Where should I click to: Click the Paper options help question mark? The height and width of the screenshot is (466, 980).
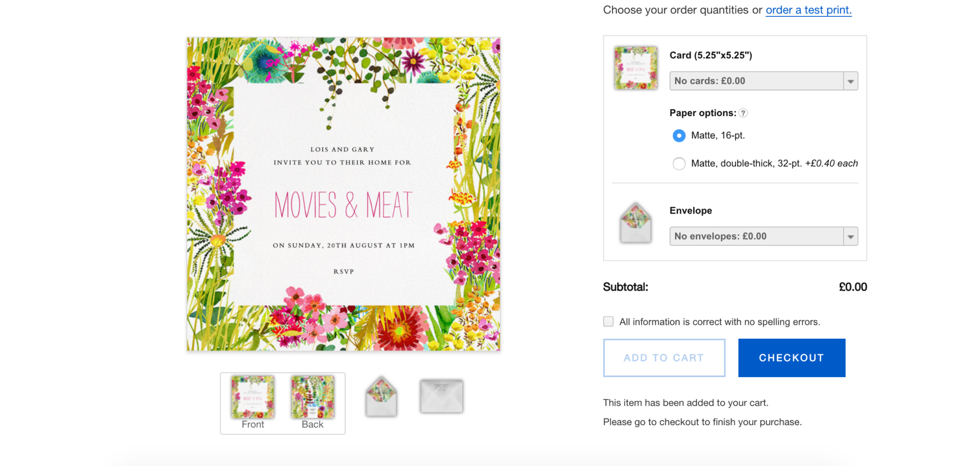(x=743, y=113)
